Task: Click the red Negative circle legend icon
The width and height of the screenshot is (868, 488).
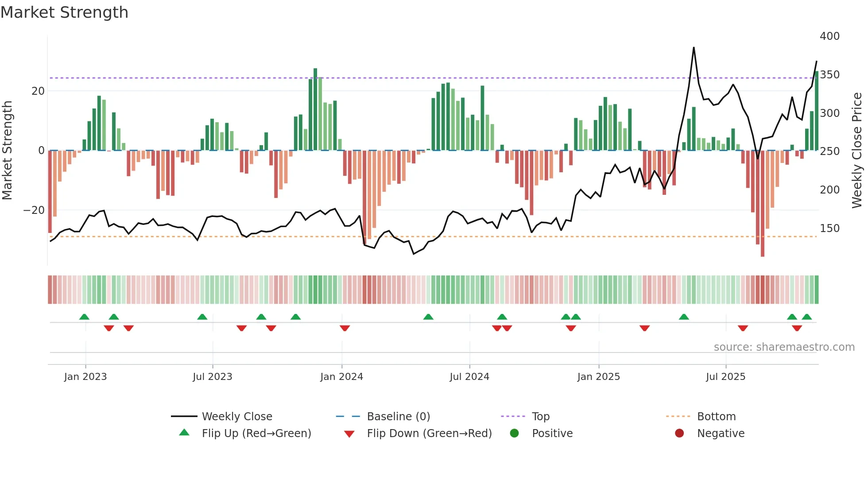Action: click(x=679, y=433)
